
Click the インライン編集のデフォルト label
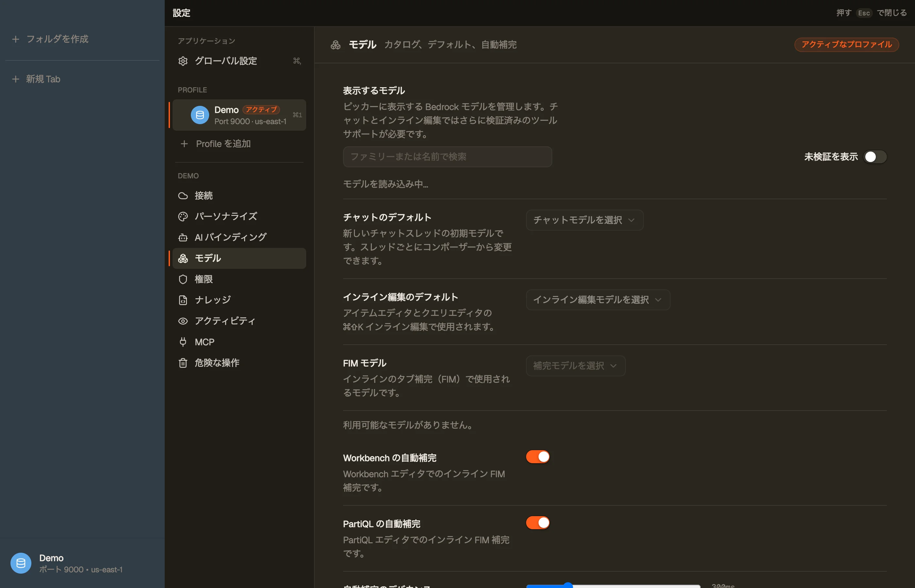(400, 297)
